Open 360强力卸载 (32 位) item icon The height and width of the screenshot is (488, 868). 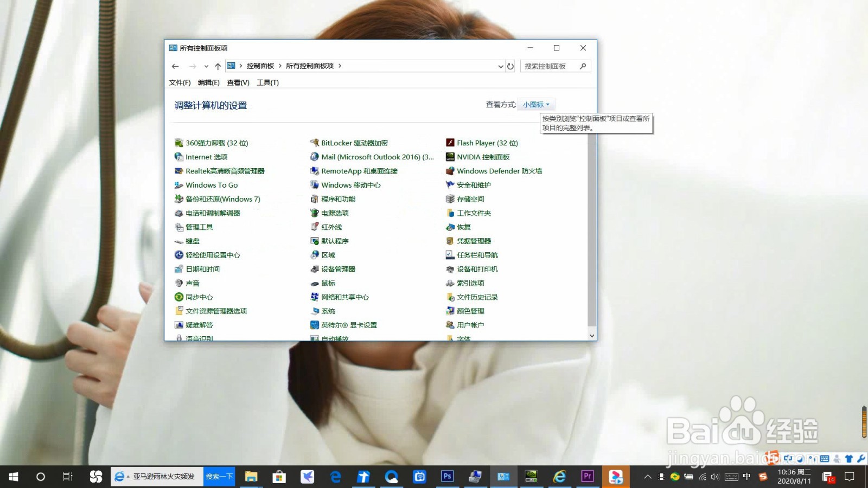click(178, 143)
